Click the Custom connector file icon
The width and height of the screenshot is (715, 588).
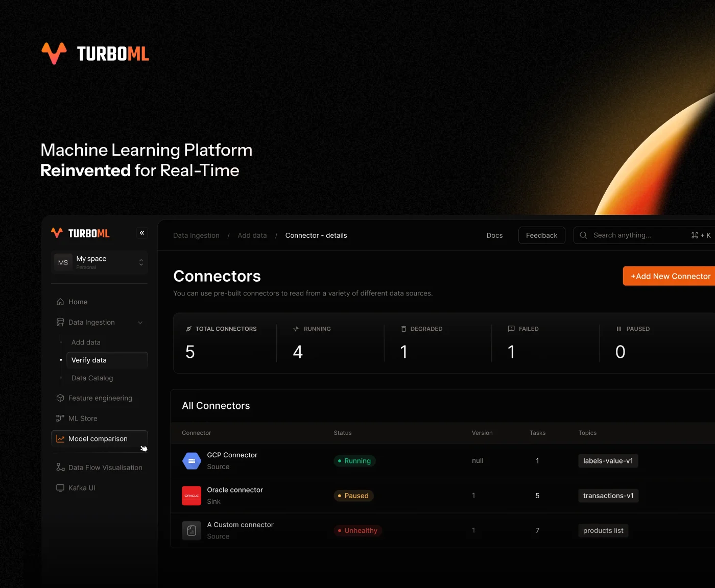(x=192, y=531)
